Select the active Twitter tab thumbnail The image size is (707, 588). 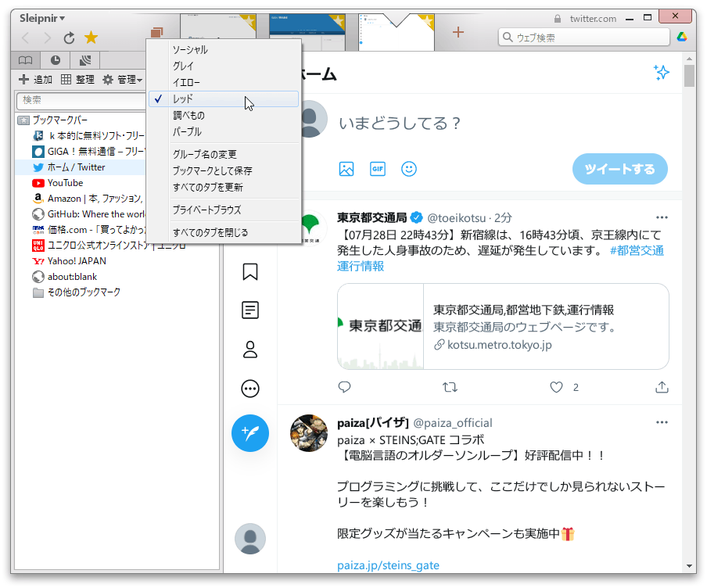[397, 31]
